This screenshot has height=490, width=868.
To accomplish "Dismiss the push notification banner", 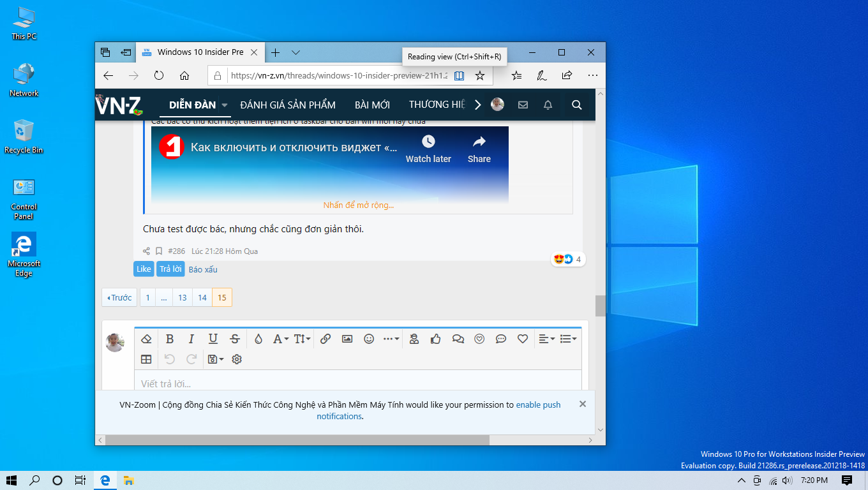I will point(582,404).
